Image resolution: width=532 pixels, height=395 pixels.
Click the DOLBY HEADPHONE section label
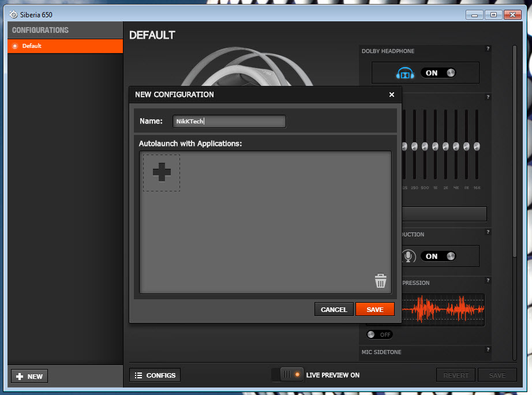pyautogui.click(x=388, y=51)
